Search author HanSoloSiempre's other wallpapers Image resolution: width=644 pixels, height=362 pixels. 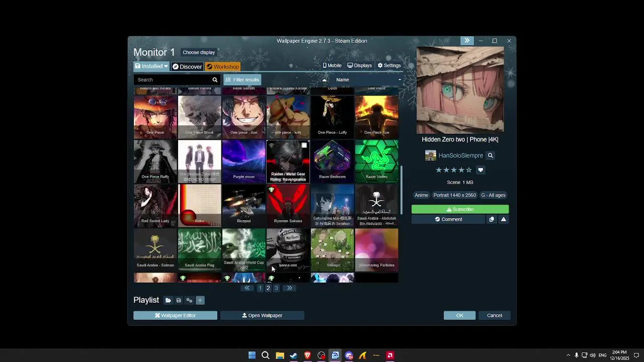(490, 155)
